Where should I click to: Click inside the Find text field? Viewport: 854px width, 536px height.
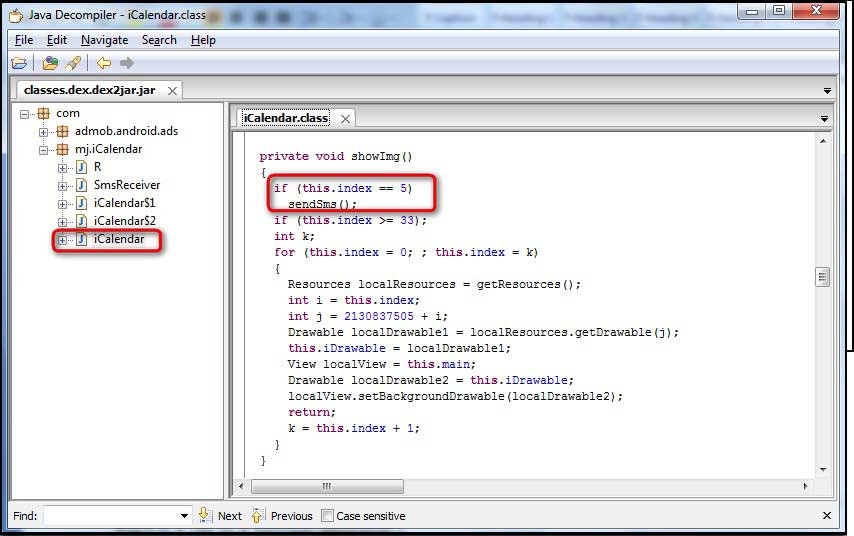tap(110, 516)
